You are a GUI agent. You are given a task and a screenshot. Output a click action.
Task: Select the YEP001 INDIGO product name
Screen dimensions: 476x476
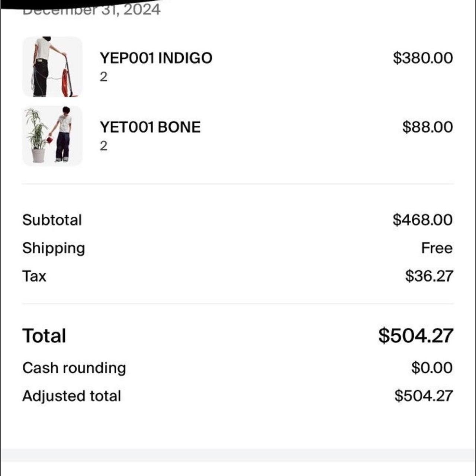[156, 58]
